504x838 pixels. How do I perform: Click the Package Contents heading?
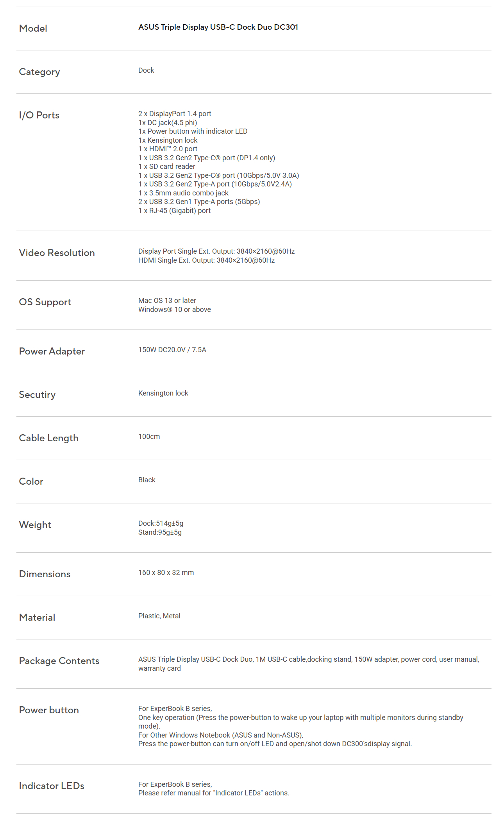[x=59, y=661]
